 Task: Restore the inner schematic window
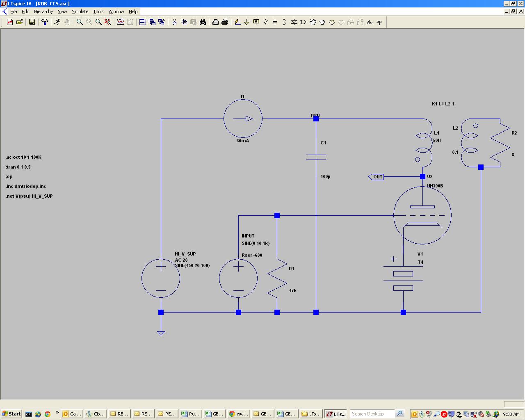(513, 11)
